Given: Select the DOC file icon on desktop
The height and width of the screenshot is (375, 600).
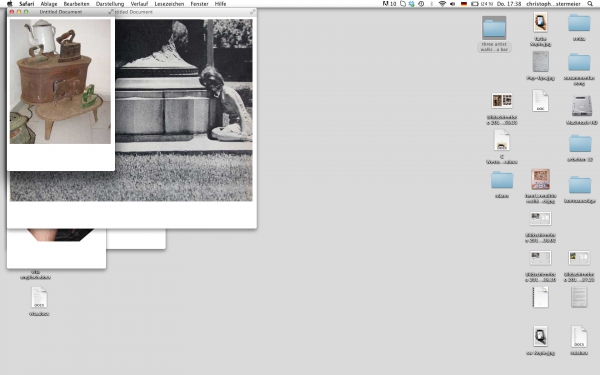Looking at the screenshot, I should point(540,101).
